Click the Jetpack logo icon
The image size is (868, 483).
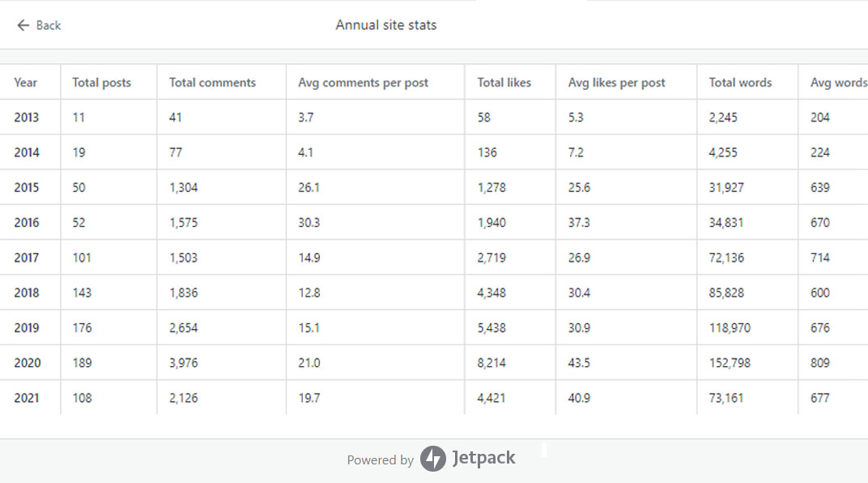(433, 459)
